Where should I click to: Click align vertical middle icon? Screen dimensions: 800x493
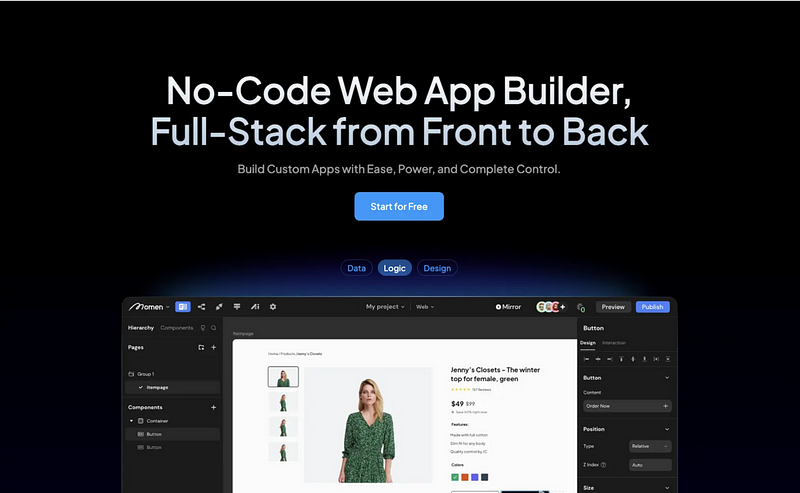coord(633,359)
